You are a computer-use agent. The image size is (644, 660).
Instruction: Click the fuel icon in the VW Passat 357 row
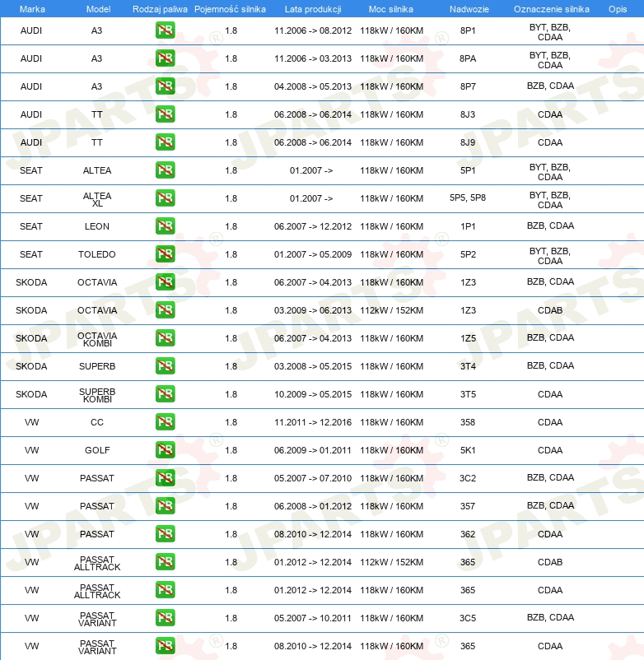click(165, 506)
